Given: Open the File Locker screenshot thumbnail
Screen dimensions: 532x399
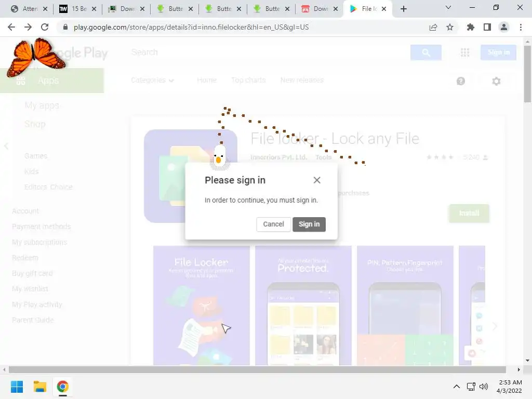Looking at the screenshot, I should [x=202, y=305].
